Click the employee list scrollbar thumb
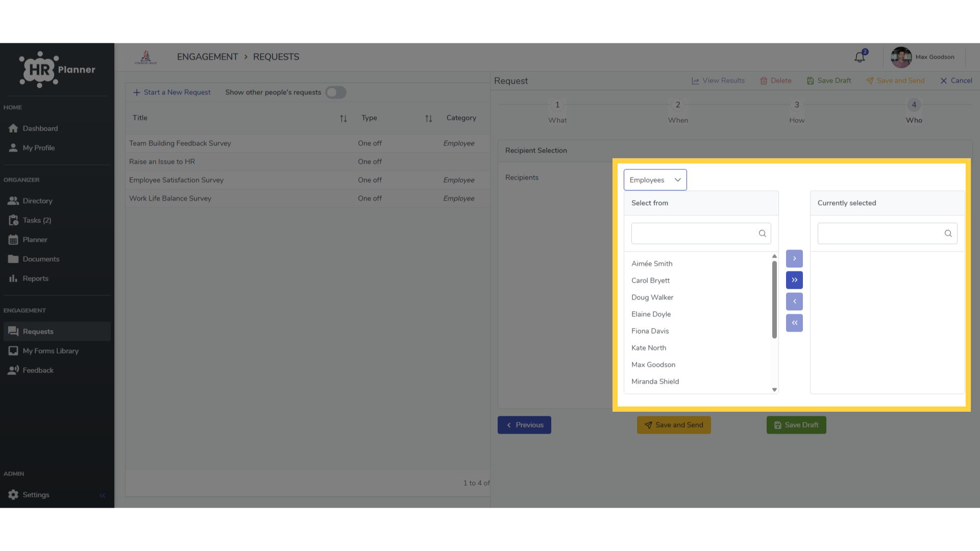Viewport: 980px width, 551px height. tap(774, 300)
